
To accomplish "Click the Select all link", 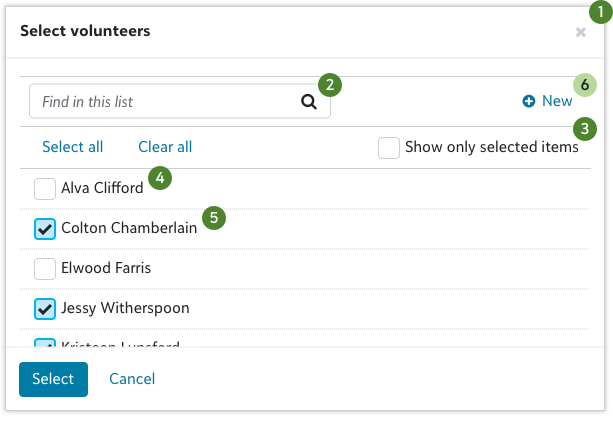I will [x=72, y=147].
